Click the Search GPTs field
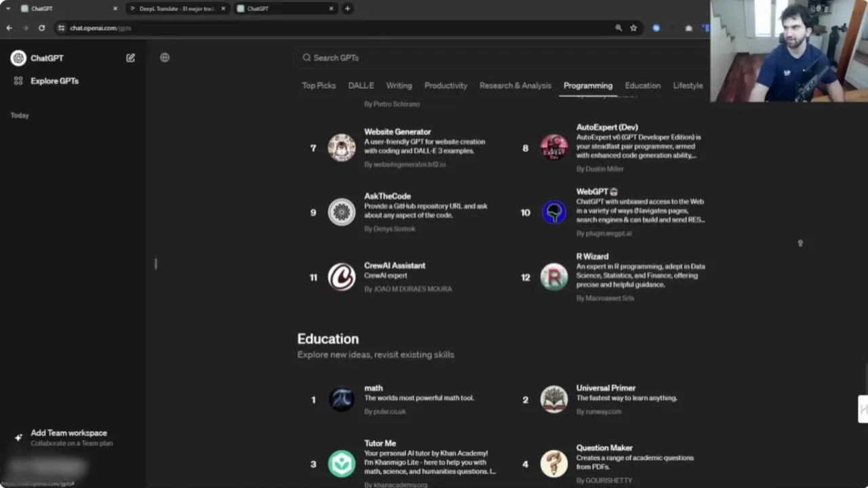 [x=501, y=58]
